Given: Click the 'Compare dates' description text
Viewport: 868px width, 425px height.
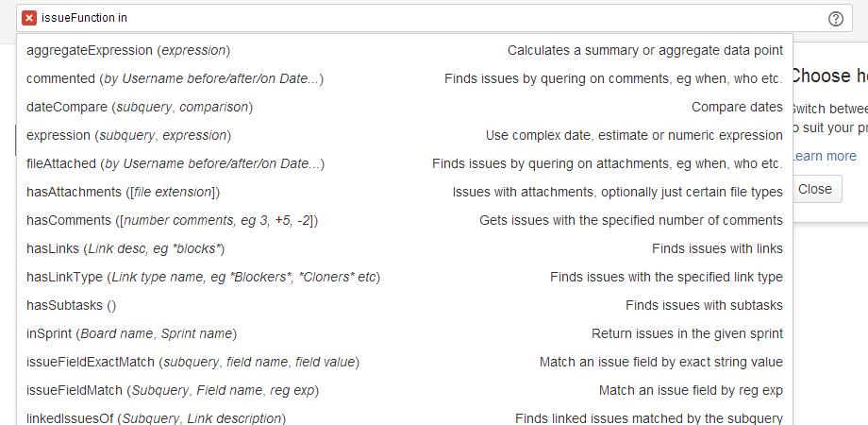Looking at the screenshot, I should pyautogui.click(x=737, y=107).
